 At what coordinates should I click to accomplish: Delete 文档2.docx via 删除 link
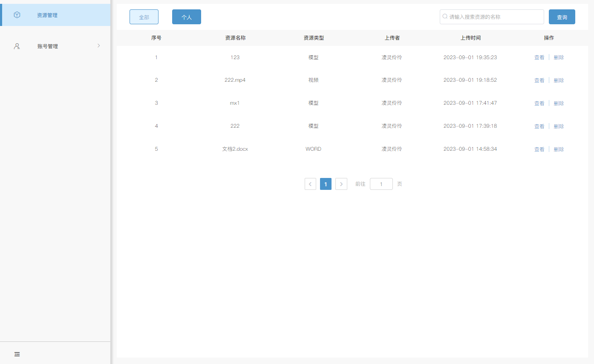point(559,149)
